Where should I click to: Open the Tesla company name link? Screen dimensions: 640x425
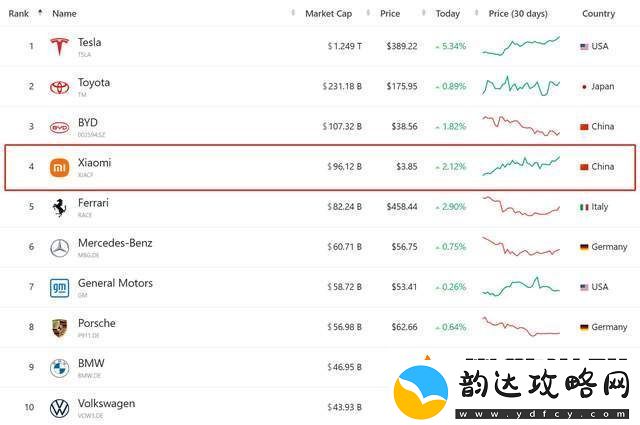(x=89, y=42)
